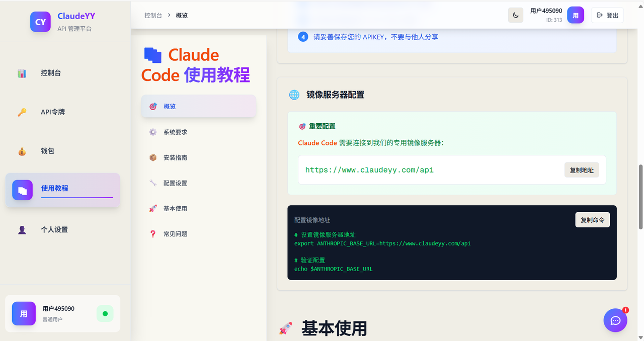Click the ClaudeYY brand name

pyautogui.click(x=76, y=16)
